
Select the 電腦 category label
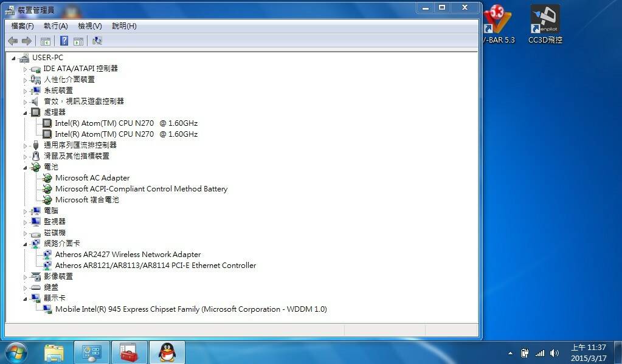point(51,210)
